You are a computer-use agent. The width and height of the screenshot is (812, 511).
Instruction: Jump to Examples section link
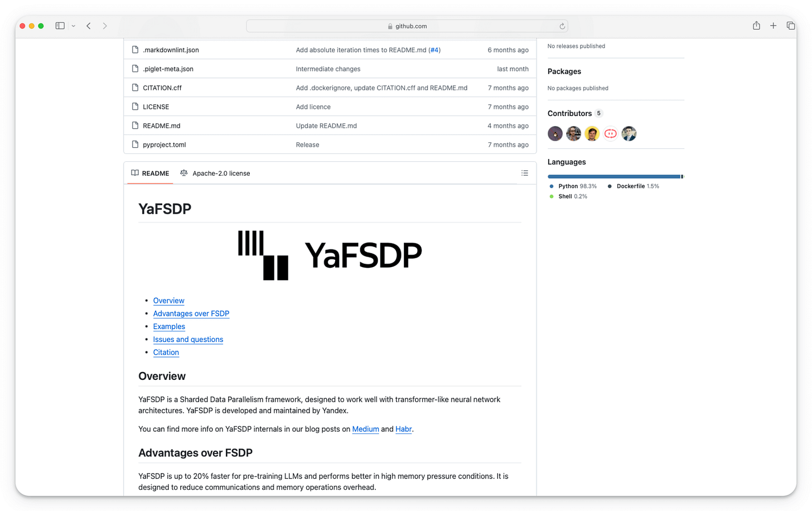[x=169, y=326]
